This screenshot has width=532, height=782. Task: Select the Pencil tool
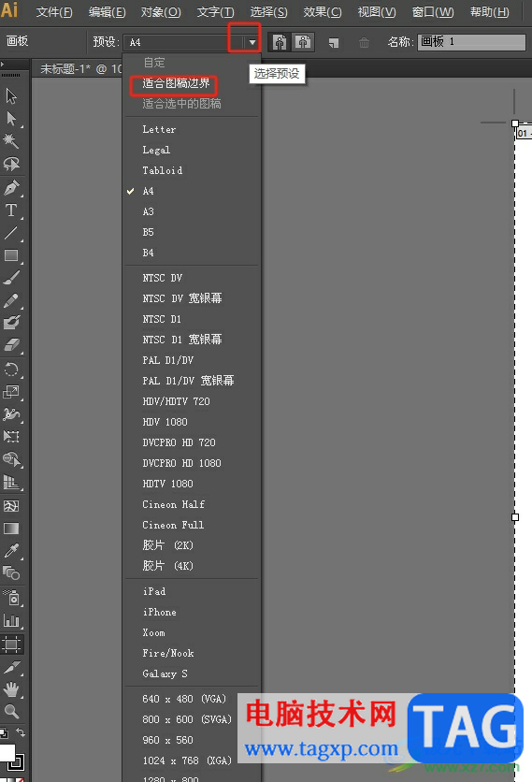[11, 300]
